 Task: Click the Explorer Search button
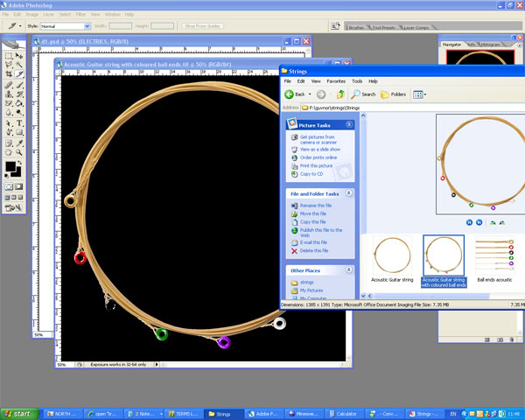tap(363, 94)
